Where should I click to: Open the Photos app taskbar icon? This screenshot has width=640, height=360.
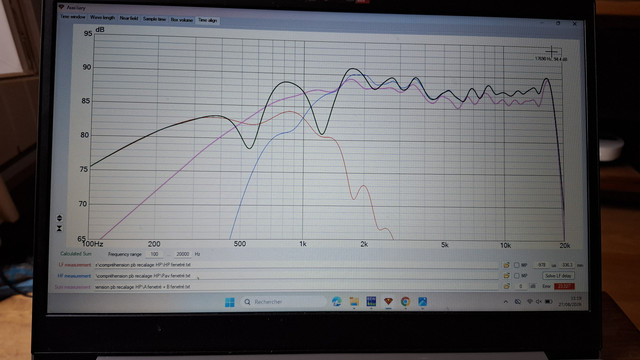pyautogui.click(x=422, y=302)
